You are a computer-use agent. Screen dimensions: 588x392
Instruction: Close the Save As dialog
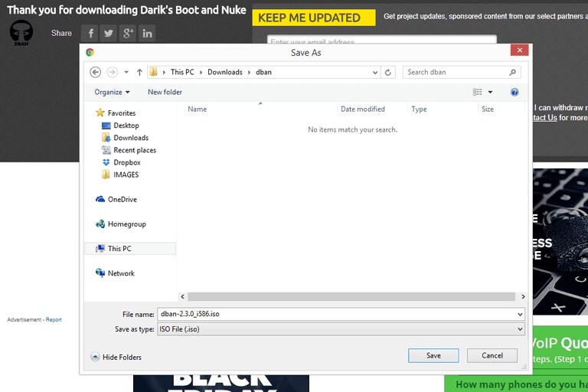(519, 51)
